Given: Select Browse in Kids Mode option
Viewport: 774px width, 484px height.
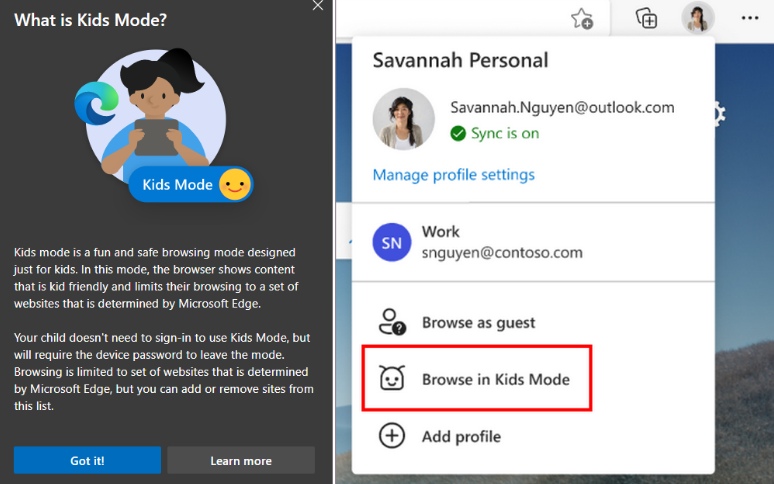Looking at the screenshot, I should 495,379.
